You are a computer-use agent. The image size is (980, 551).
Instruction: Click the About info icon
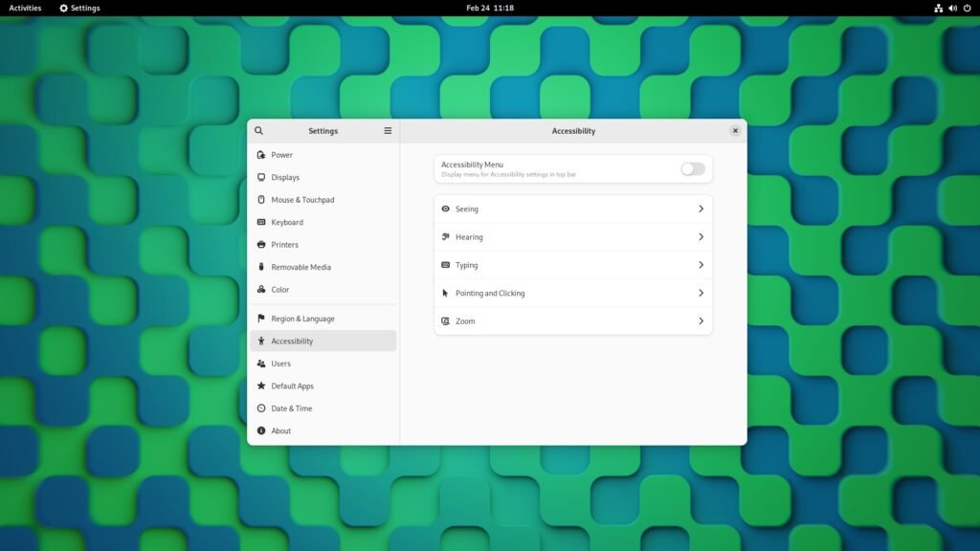click(x=261, y=431)
